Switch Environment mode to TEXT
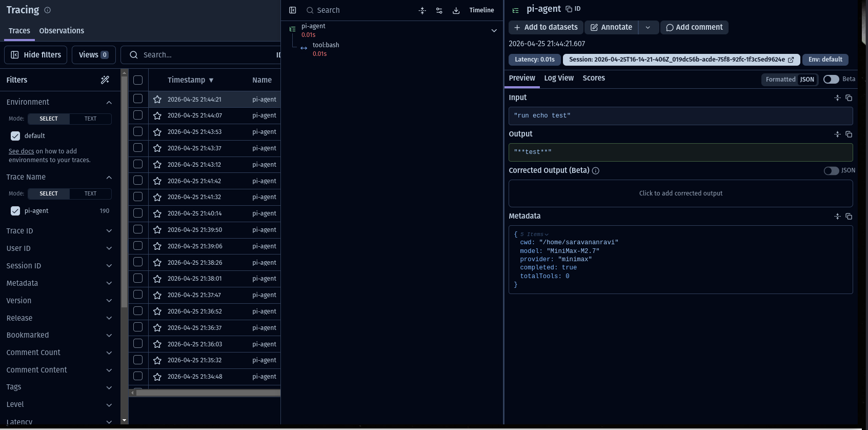 tap(90, 119)
